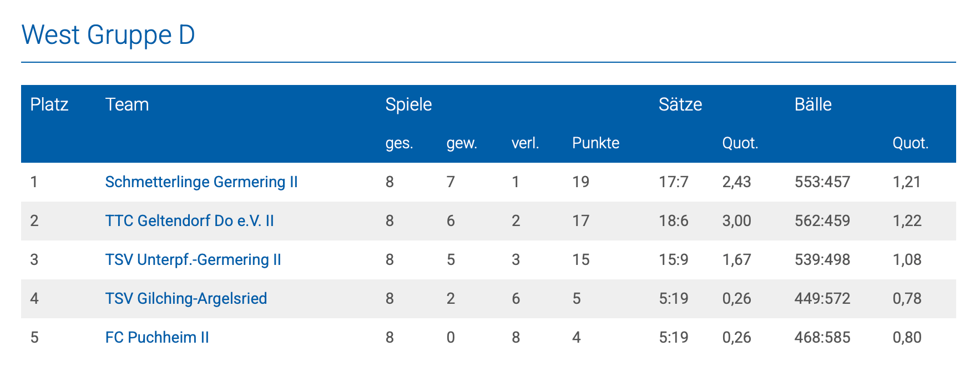Open TTC Geltendorf Do e.V. II link
The height and width of the screenshot is (381, 980).
coord(190,221)
